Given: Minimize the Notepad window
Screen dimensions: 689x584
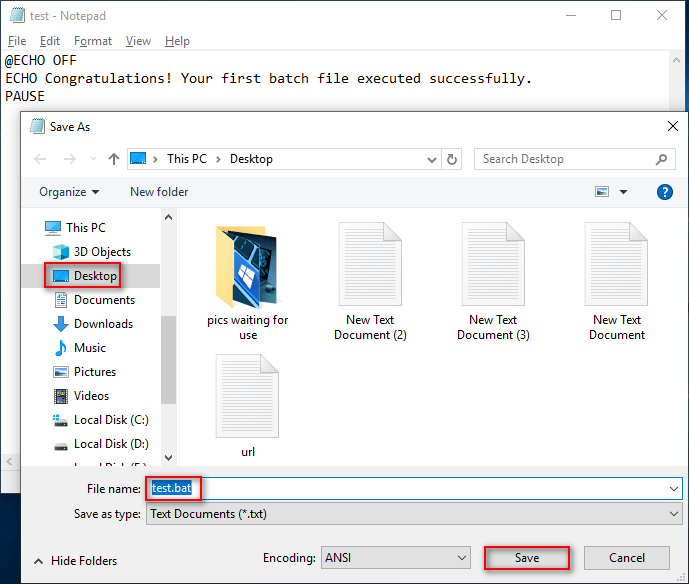Looking at the screenshot, I should (x=571, y=15).
